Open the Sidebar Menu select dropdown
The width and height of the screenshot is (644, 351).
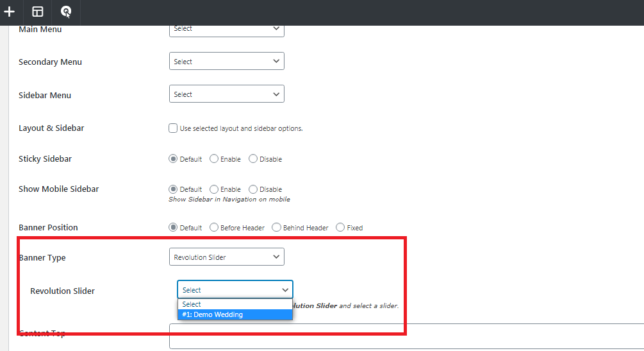coord(227,94)
